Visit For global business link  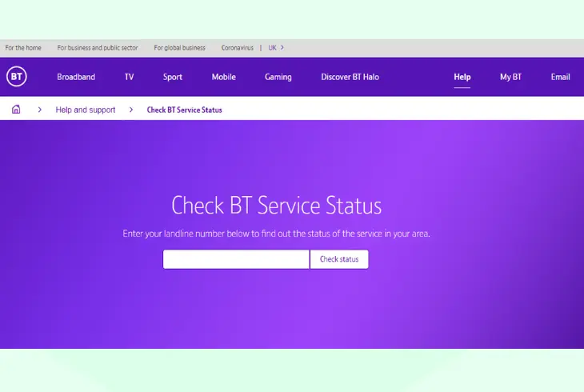(x=179, y=48)
